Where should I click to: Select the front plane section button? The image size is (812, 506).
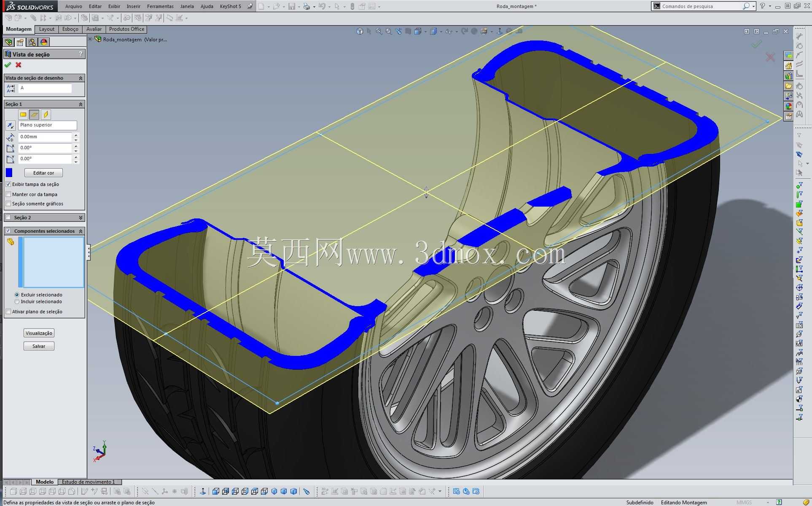23,114
